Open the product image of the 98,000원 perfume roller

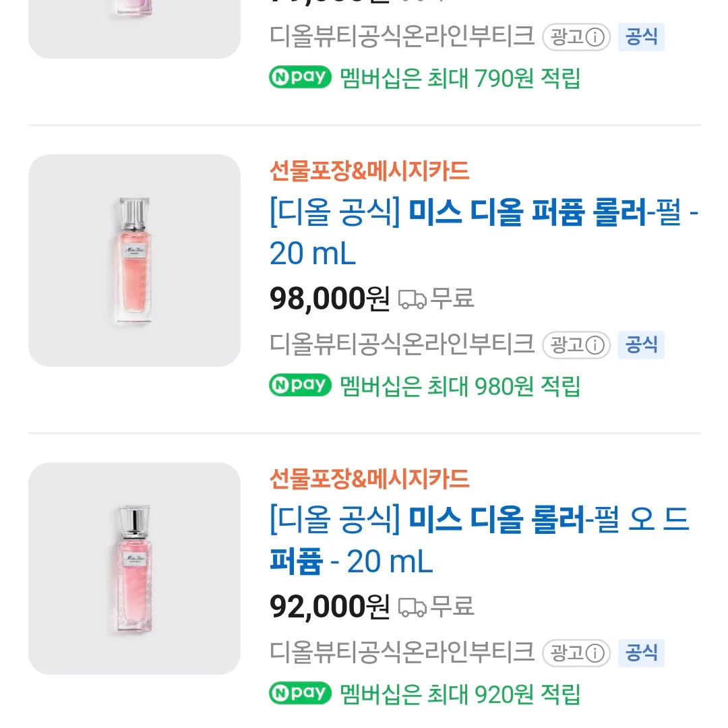tap(134, 260)
